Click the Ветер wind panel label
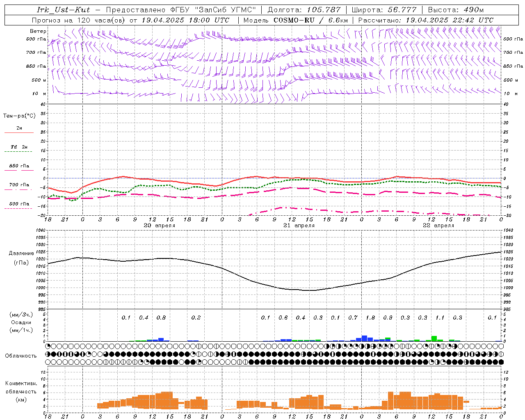Screen dimensions: 525x420 click(38, 31)
